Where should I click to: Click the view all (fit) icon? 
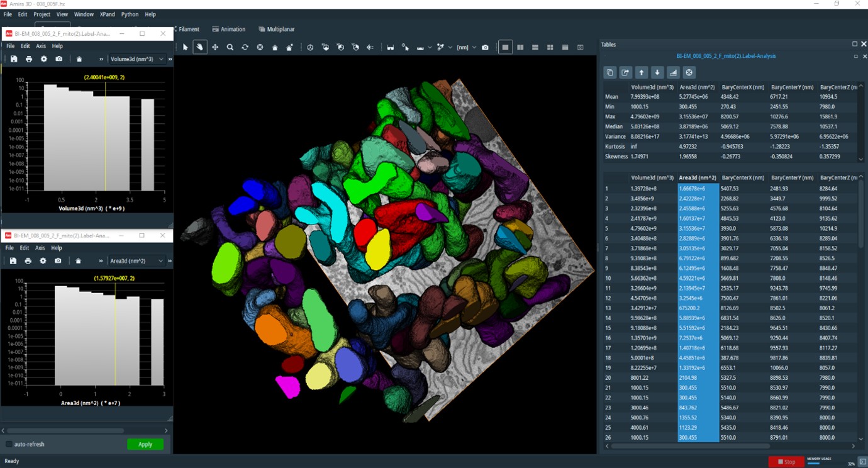pos(260,47)
